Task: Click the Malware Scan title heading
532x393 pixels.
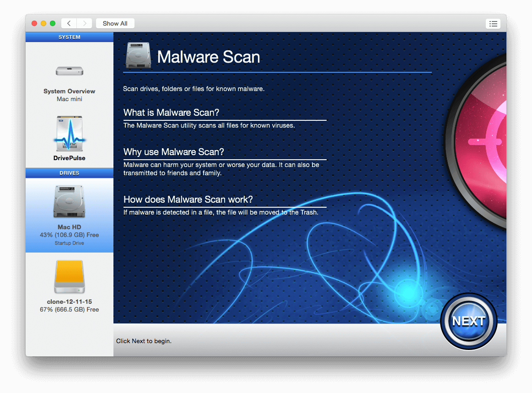Action: (208, 57)
